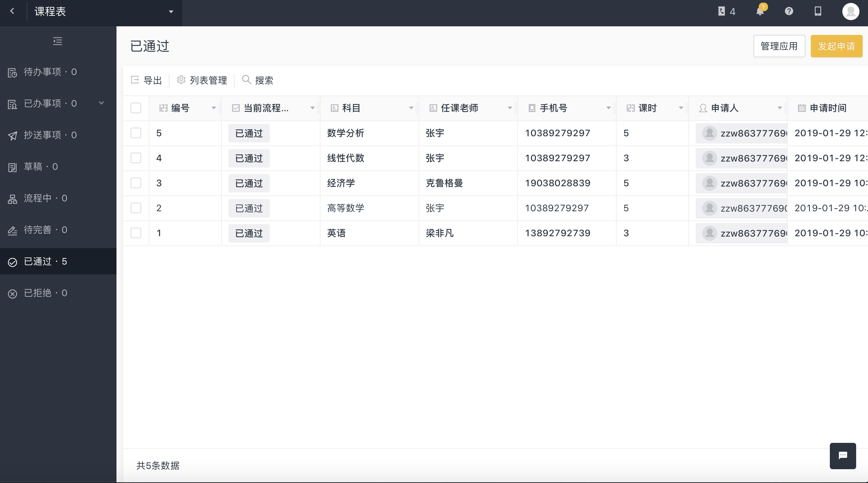The height and width of the screenshot is (483, 868).
Task: Click the 流程中 flow icon
Action: pos(13,199)
